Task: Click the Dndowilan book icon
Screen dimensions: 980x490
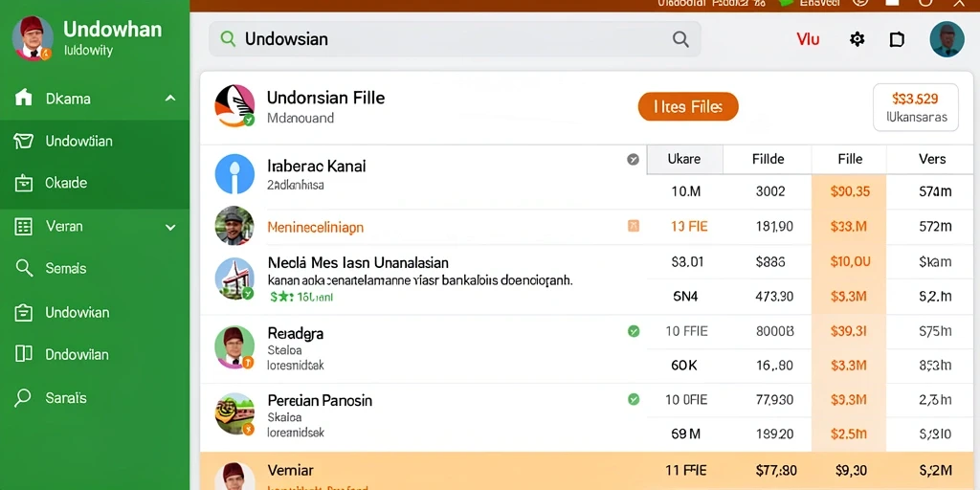Action: (x=23, y=354)
